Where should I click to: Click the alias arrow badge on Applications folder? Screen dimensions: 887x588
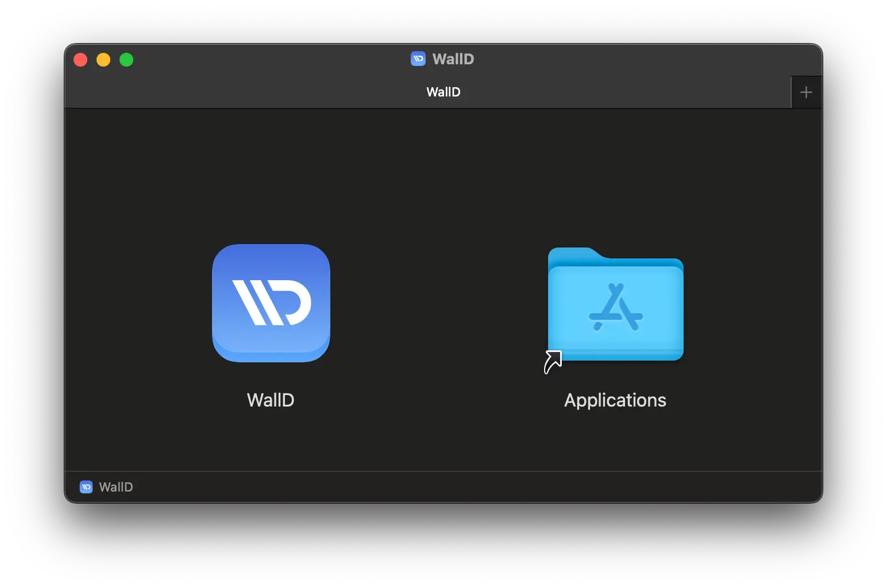(x=553, y=362)
